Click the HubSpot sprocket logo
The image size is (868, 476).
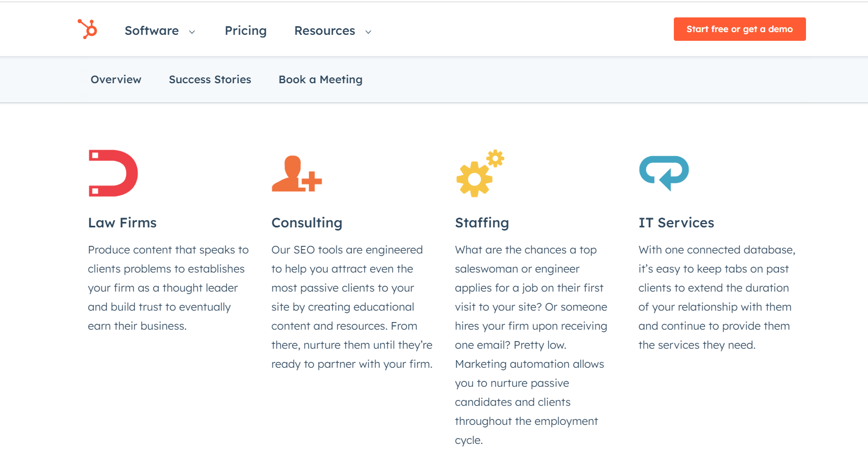[87, 29]
